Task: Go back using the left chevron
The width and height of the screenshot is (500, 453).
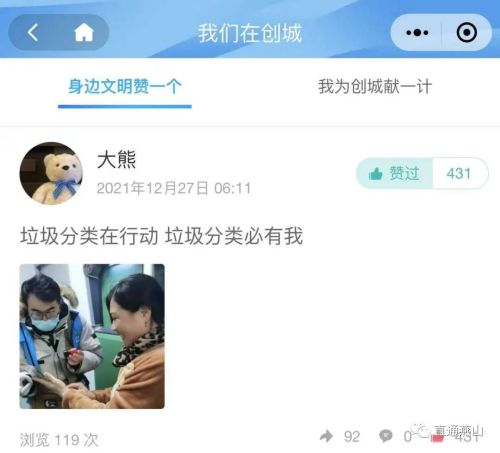Action: click(x=33, y=33)
